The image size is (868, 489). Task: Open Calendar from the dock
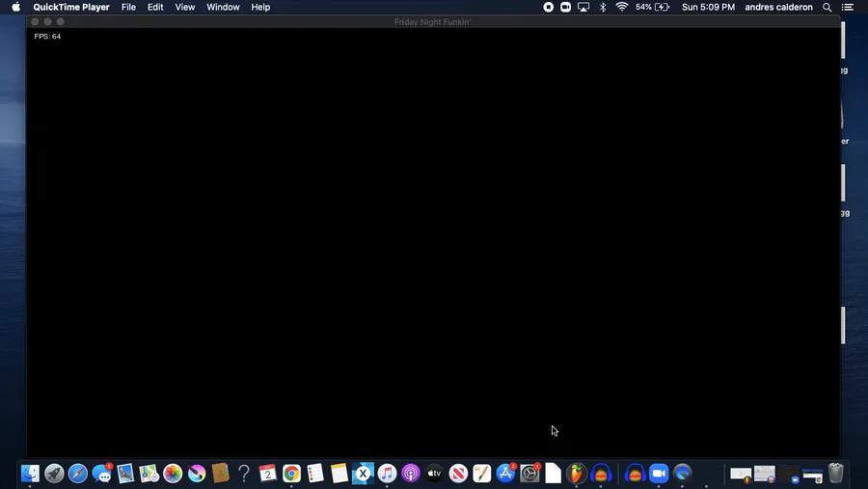coord(268,474)
